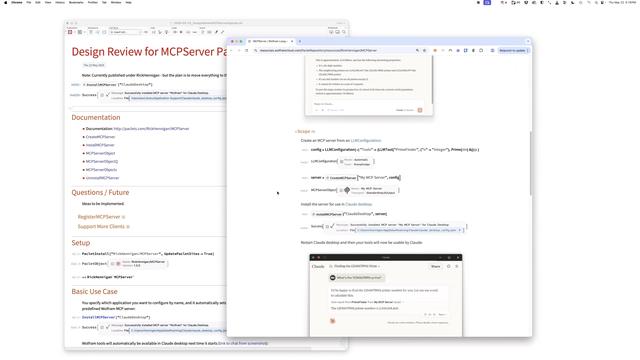
Task: Expand the LLMConfiguration output box toggle
Action: pyautogui.click(x=341, y=162)
